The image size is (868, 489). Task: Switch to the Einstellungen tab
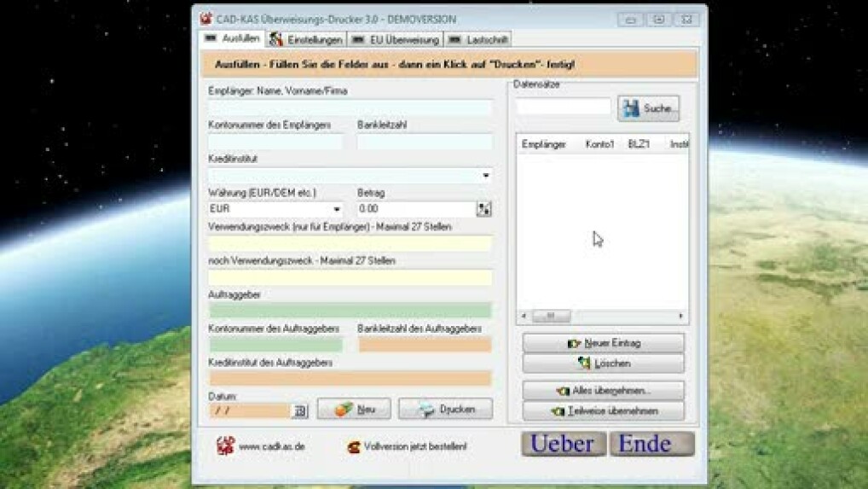(306, 40)
